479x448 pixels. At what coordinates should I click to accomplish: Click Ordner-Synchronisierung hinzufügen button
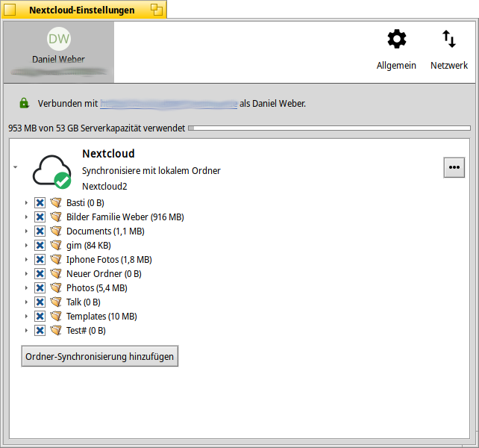[100, 357]
